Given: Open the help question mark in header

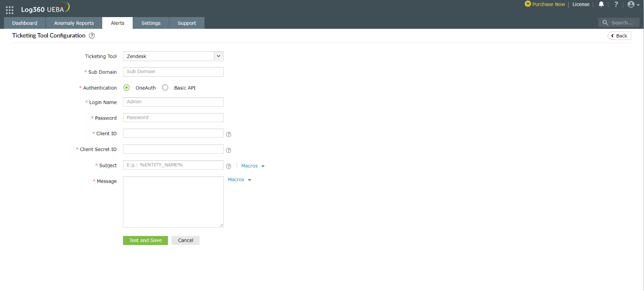Looking at the screenshot, I should (x=616, y=4).
